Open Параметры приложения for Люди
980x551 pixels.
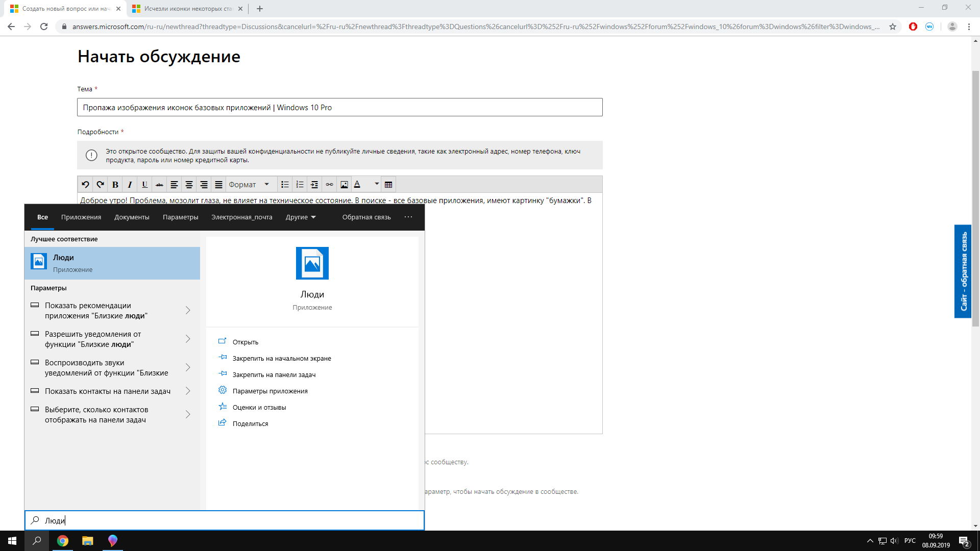click(270, 391)
